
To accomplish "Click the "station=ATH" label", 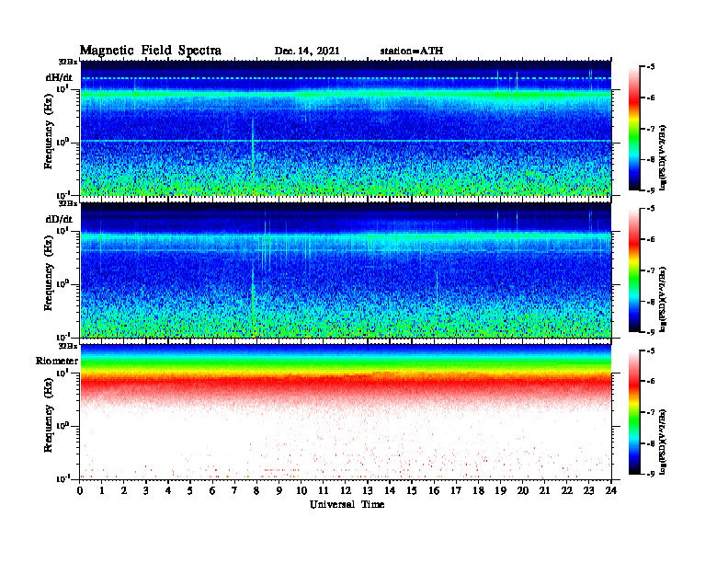I will [412, 51].
